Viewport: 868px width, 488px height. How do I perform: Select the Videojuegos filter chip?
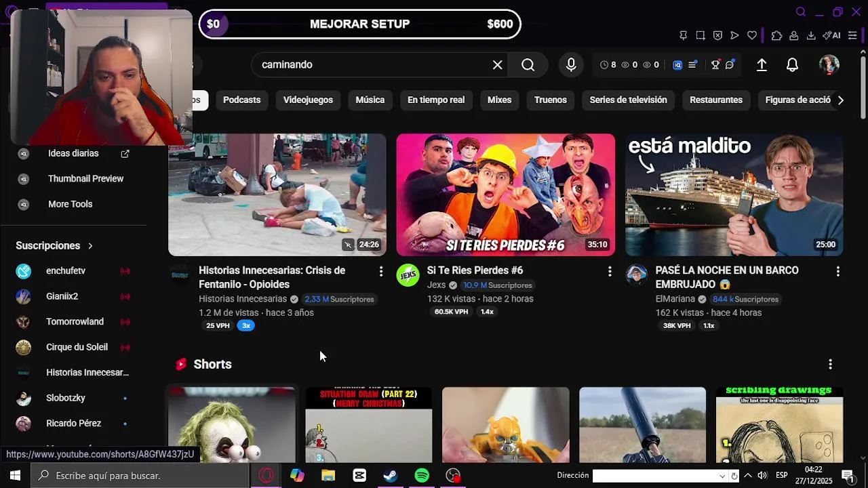tap(308, 100)
